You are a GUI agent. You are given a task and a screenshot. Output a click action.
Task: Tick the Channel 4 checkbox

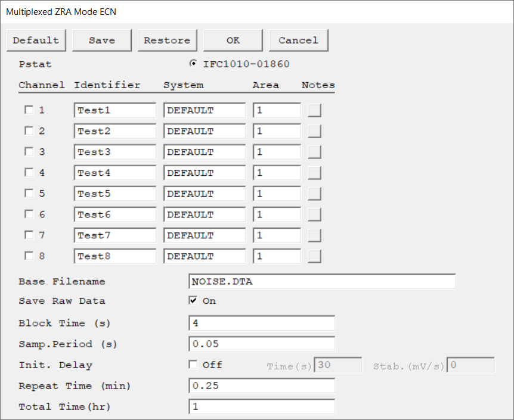(29, 173)
